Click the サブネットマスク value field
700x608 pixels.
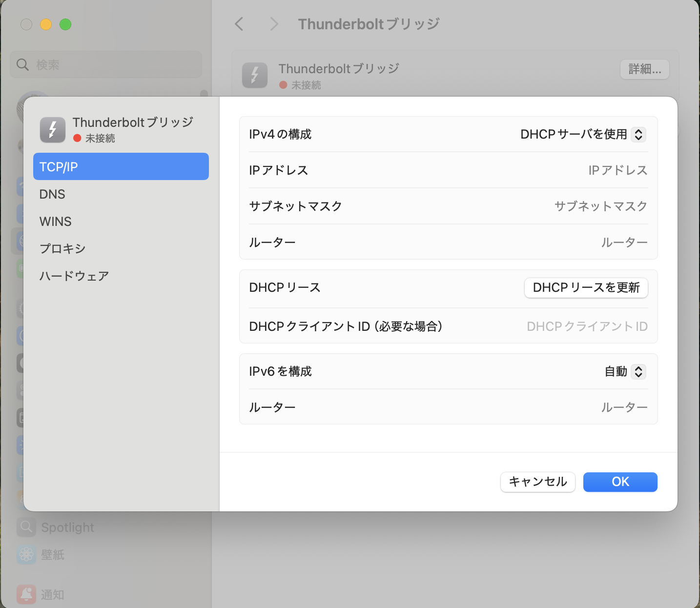[x=600, y=206]
